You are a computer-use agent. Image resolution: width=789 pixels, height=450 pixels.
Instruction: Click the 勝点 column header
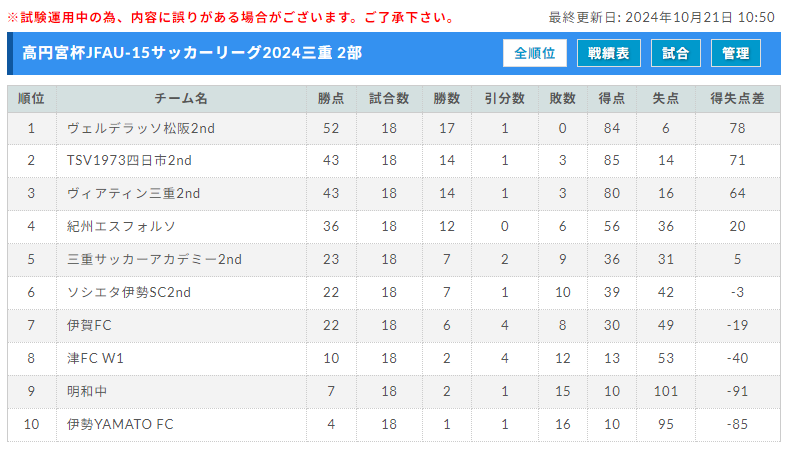click(x=331, y=99)
